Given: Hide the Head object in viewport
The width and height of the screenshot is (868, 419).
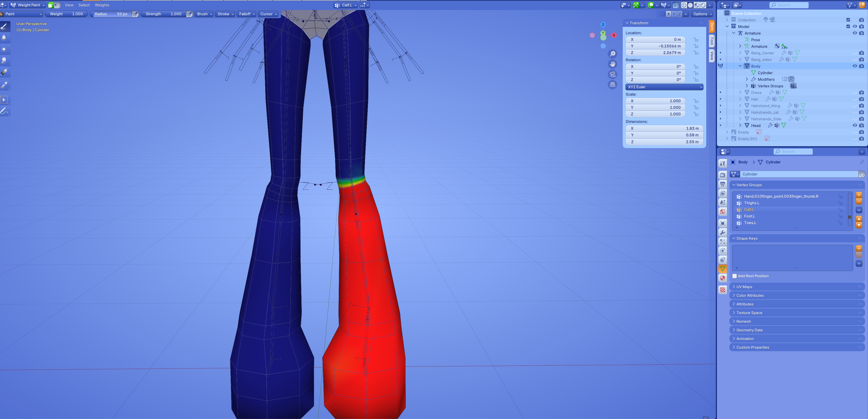Looking at the screenshot, I should click(x=855, y=125).
